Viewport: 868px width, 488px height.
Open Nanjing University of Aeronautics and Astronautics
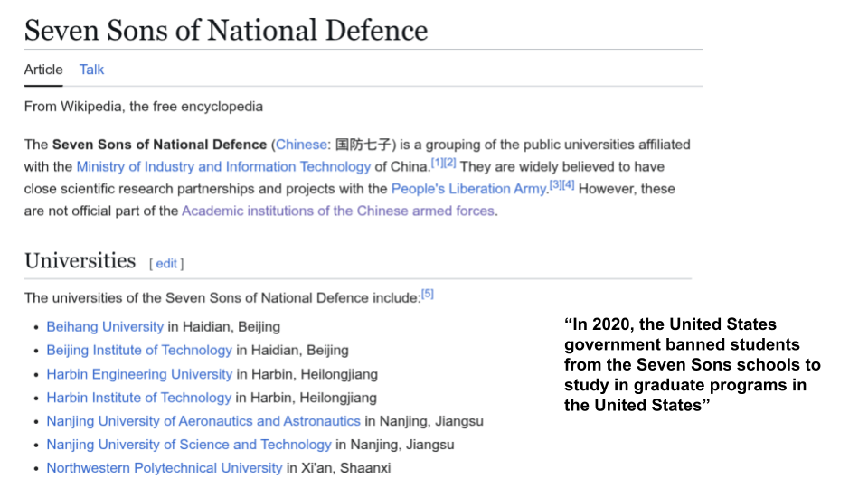click(203, 421)
